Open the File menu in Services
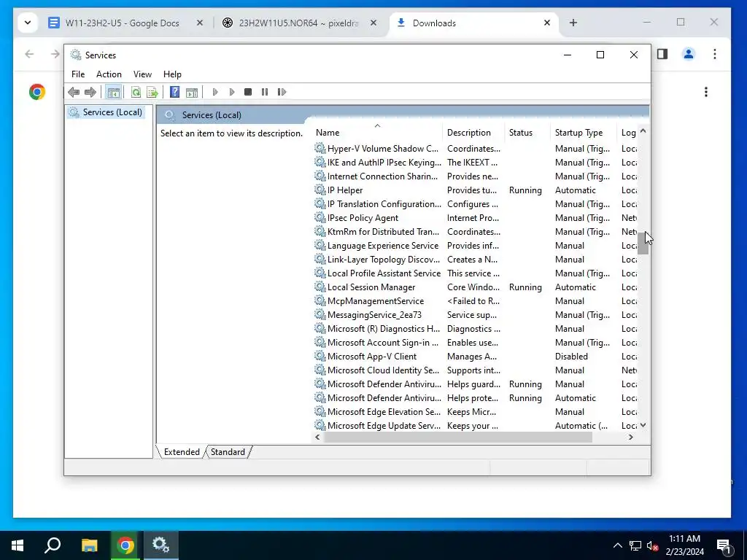This screenshot has width=747, height=560. (x=78, y=74)
